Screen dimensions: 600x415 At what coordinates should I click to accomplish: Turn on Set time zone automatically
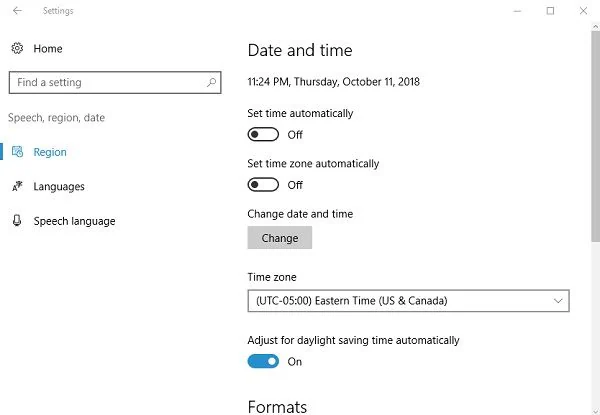click(263, 185)
